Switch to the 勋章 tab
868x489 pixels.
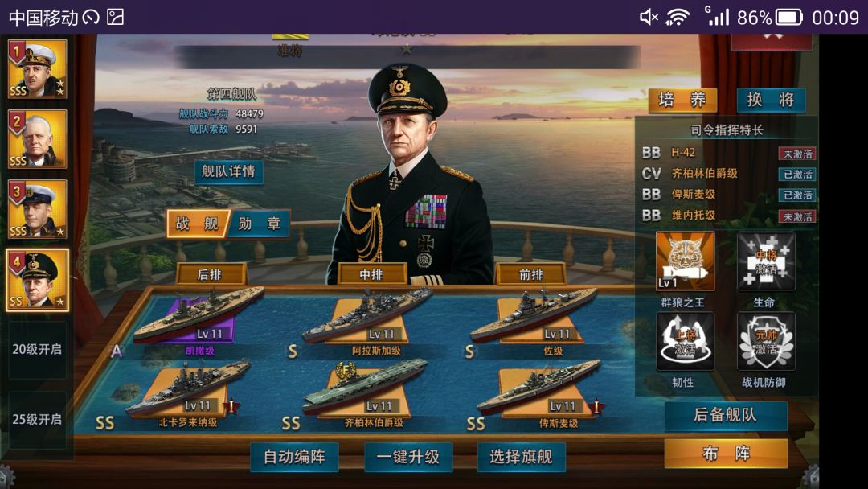point(259,224)
